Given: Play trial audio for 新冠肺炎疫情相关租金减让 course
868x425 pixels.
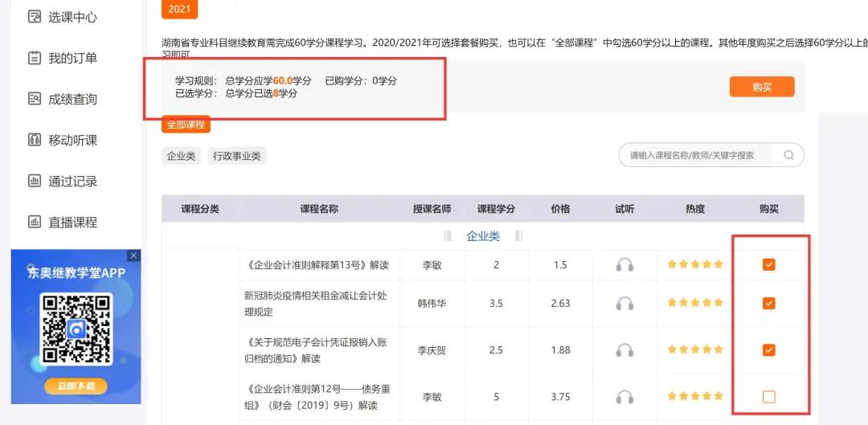Looking at the screenshot, I should point(624,304).
